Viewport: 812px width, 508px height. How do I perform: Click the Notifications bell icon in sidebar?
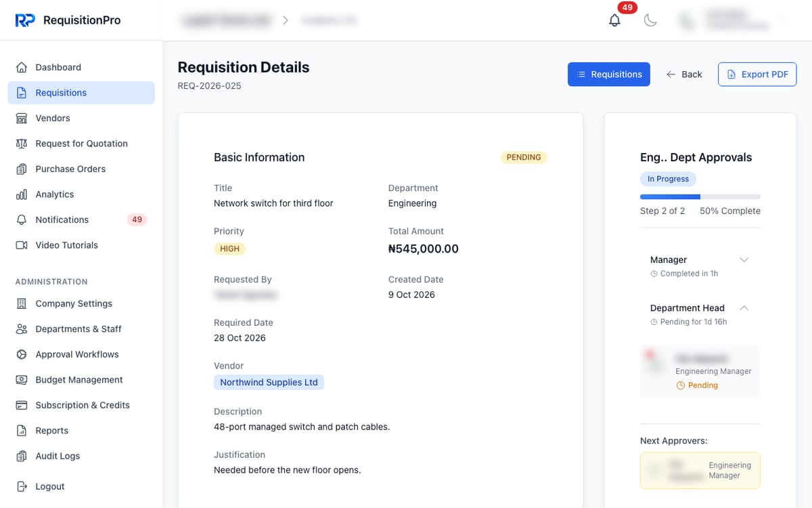coord(22,220)
